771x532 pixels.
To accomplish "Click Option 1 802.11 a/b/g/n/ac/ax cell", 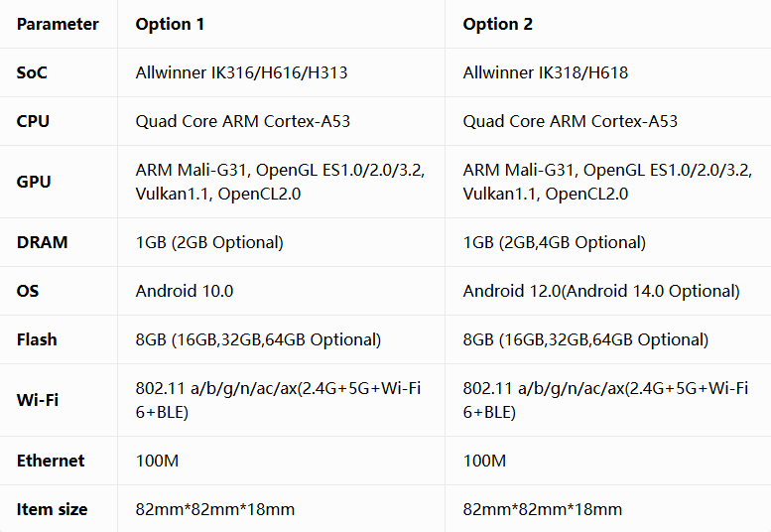I will point(278,400).
